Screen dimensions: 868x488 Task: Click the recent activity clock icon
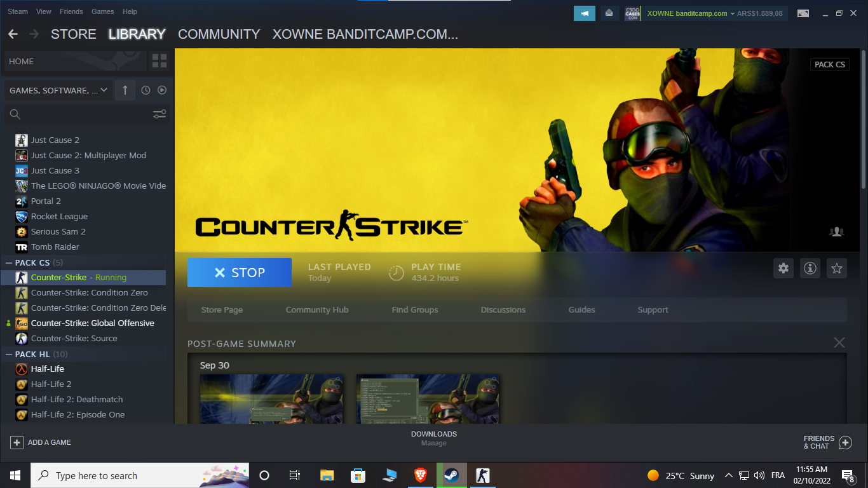pos(146,90)
